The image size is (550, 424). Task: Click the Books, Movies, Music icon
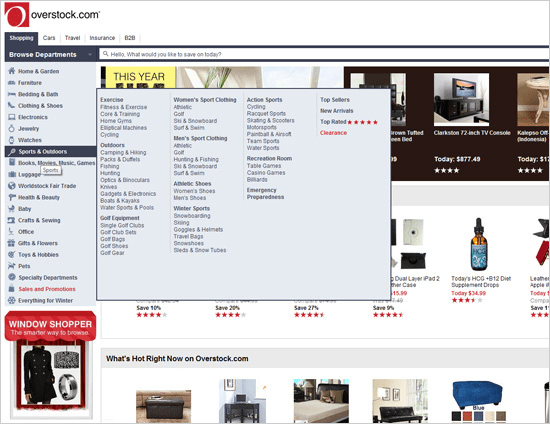[12, 162]
